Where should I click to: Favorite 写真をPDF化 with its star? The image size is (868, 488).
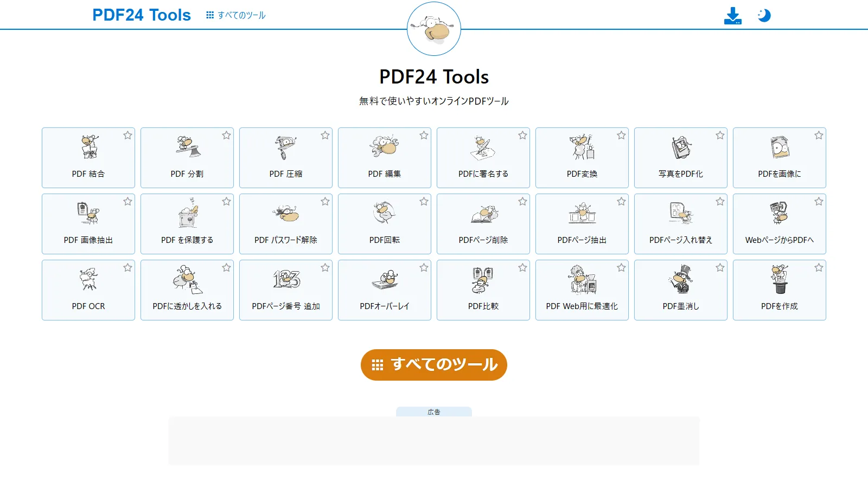[x=720, y=136]
